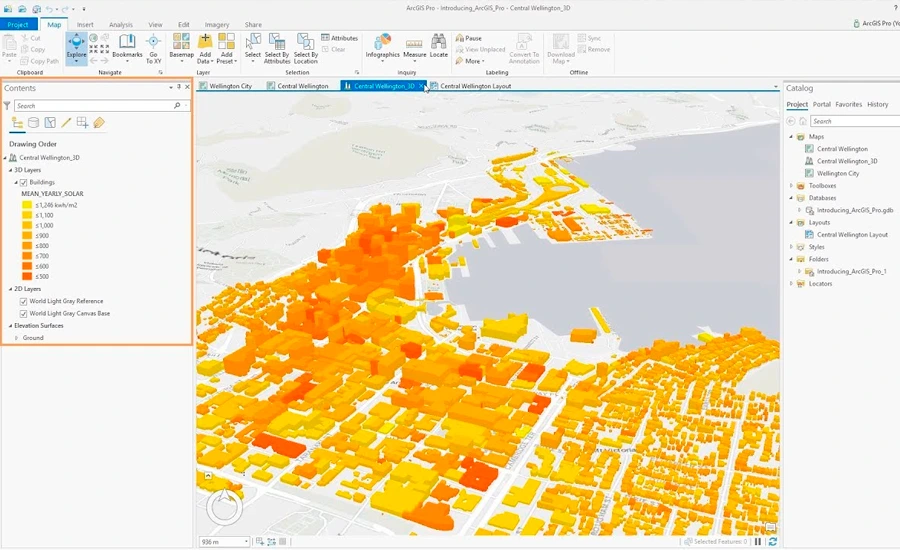
Task: Select Introducing_ArcGIS_Pro.gdb in Catalog
Action: [855, 211]
